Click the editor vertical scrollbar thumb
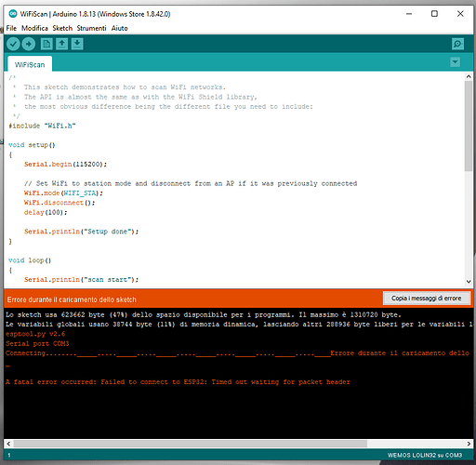Screen dimensions: 476x465 469,126
